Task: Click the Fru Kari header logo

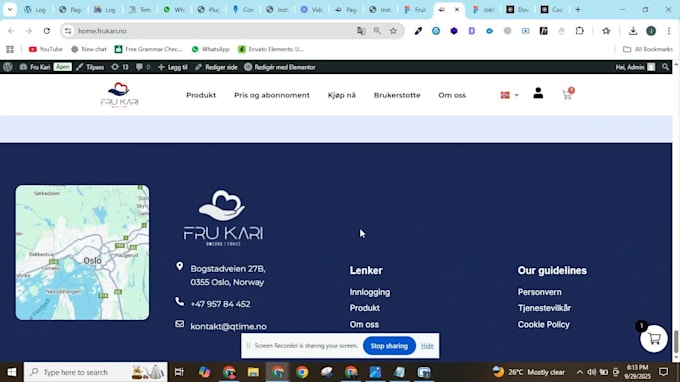Action: (x=119, y=95)
